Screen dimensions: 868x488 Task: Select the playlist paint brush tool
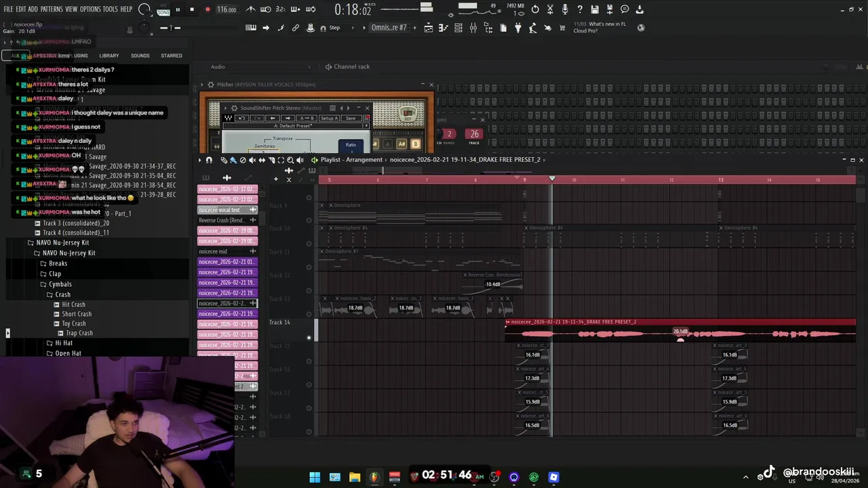click(233, 160)
